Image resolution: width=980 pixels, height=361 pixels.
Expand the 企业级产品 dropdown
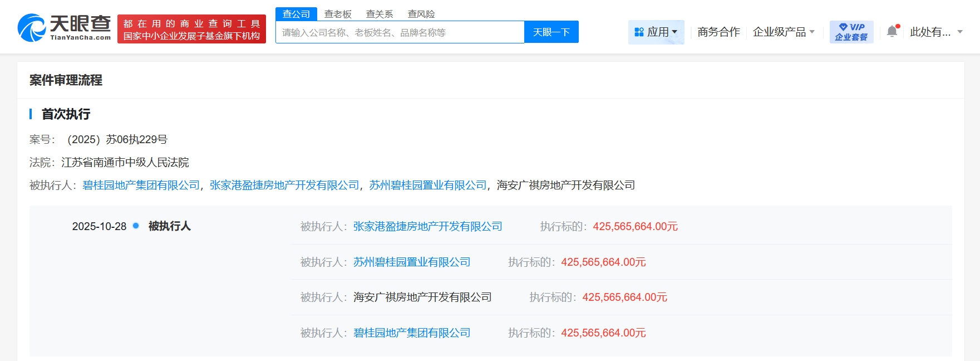(x=783, y=32)
